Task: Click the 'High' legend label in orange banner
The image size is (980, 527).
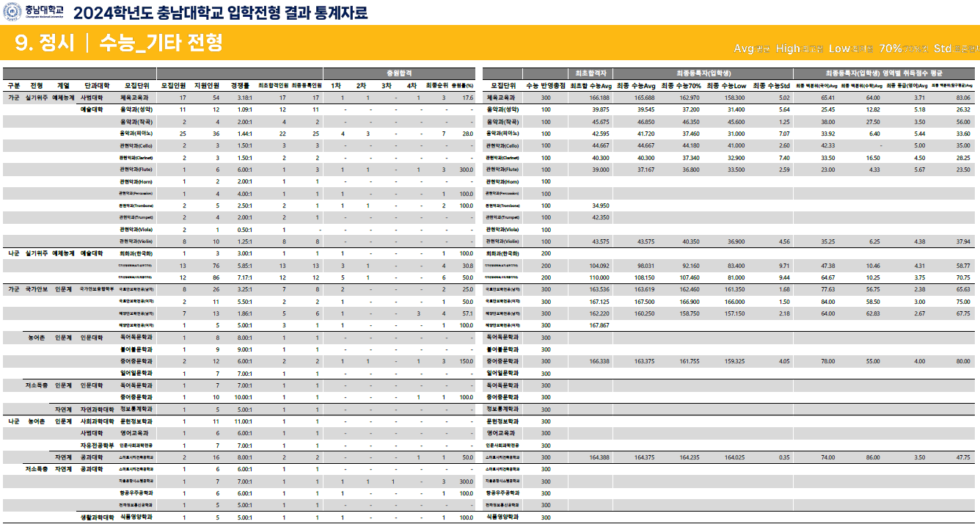Action: click(788, 48)
